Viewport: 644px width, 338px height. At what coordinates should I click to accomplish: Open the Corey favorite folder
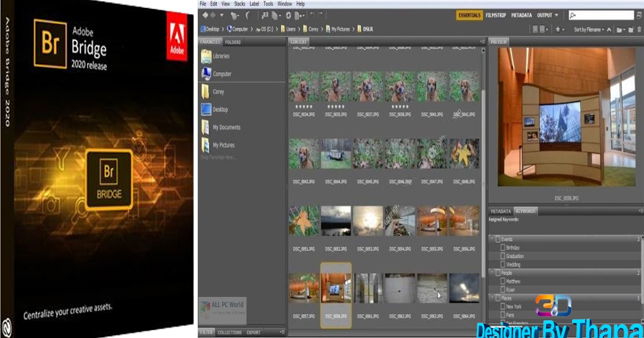[x=213, y=92]
